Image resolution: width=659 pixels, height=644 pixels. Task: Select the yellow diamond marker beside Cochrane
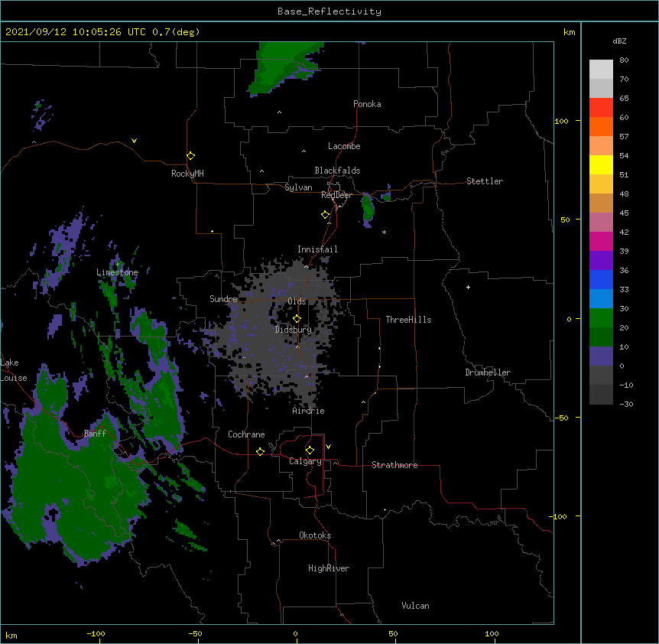(260, 451)
